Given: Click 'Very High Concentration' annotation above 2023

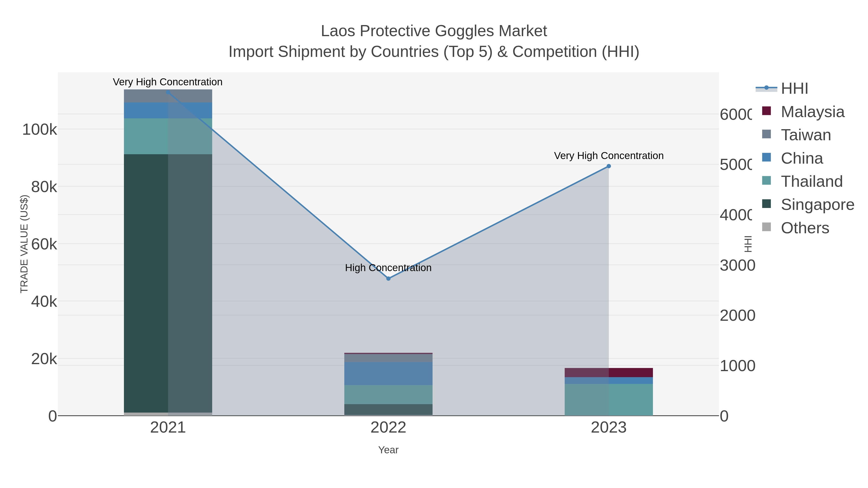Looking at the screenshot, I should point(609,156).
